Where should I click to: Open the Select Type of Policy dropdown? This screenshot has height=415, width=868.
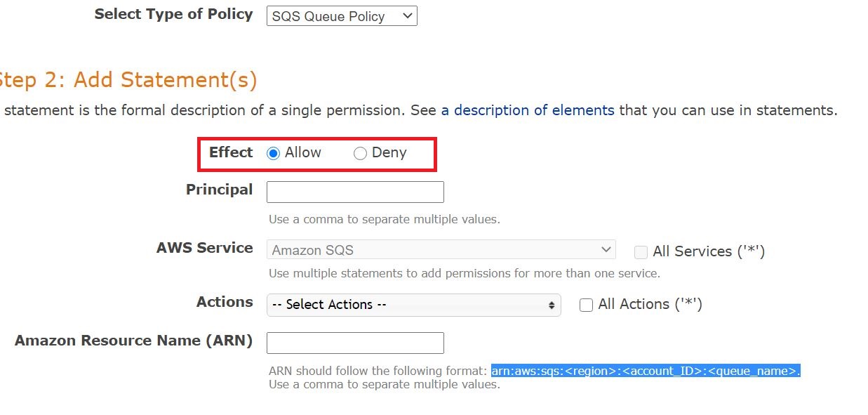tap(342, 16)
